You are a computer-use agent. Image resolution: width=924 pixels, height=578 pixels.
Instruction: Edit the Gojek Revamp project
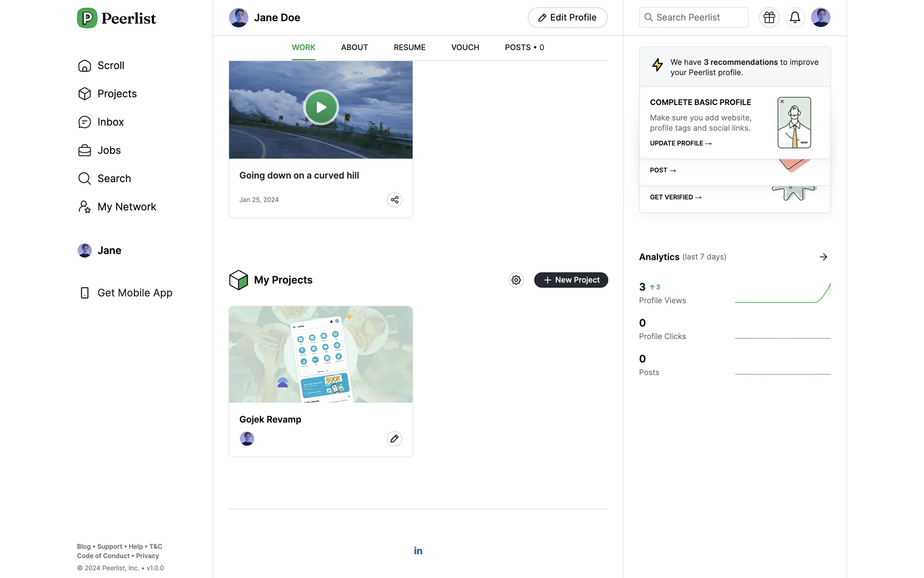point(394,438)
